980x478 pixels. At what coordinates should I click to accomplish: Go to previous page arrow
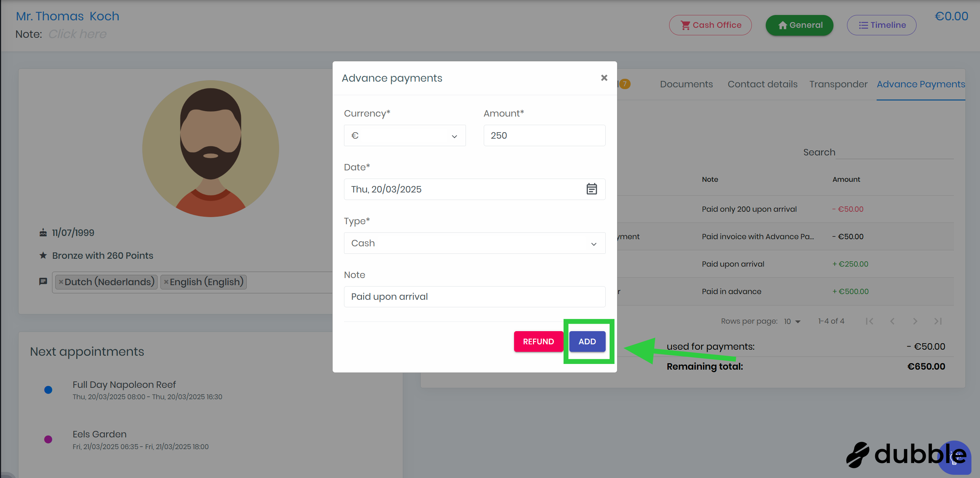892,321
